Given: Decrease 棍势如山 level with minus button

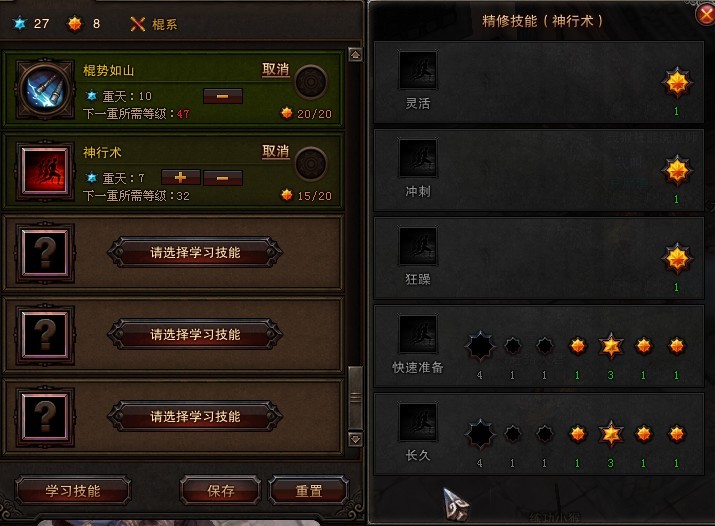Looking at the screenshot, I should tap(223, 96).
